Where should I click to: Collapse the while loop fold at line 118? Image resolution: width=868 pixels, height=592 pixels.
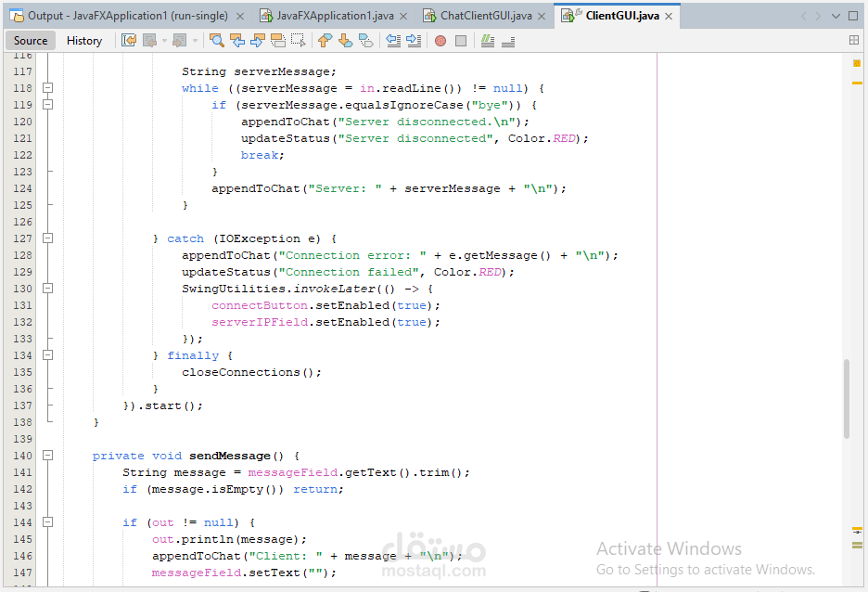tap(48, 87)
